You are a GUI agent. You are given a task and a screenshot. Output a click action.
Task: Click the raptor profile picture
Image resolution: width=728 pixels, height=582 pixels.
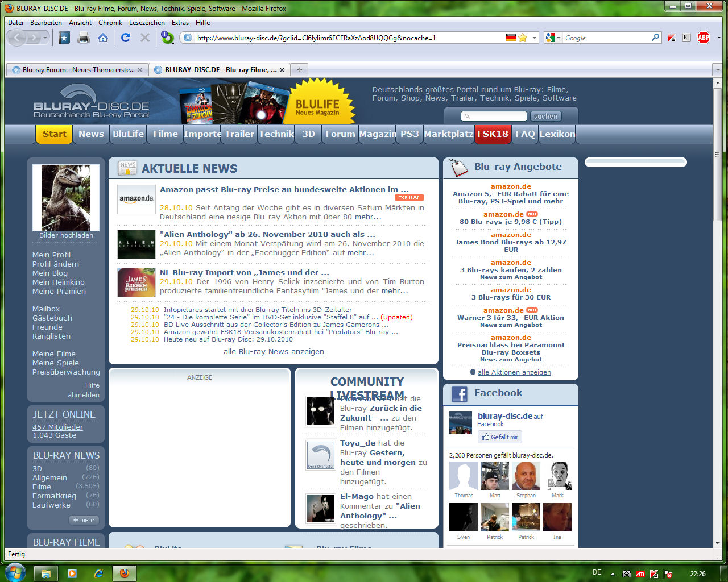pyautogui.click(x=66, y=198)
